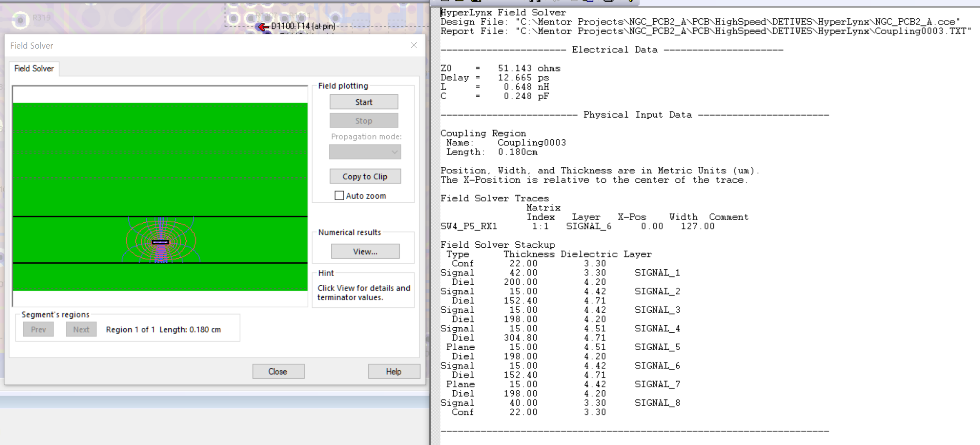Click the Stop field plotting button
The width and height of the screenshot is (980, 445).
tap(363, 121)
